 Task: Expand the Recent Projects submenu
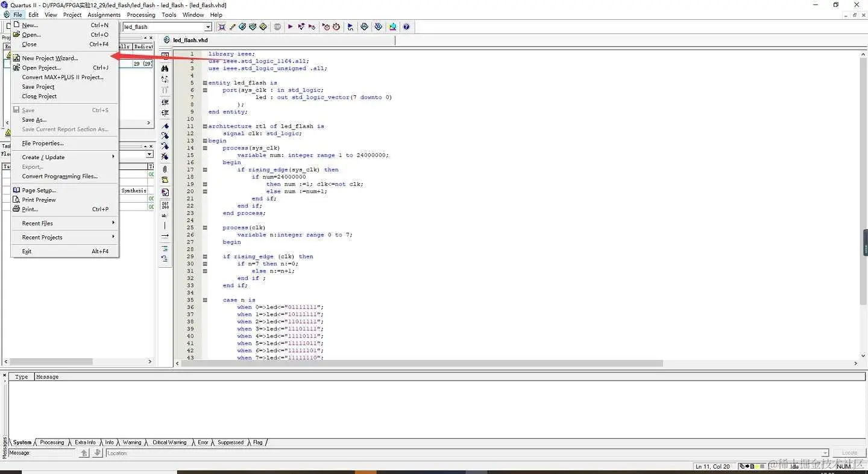click(64, 237)
